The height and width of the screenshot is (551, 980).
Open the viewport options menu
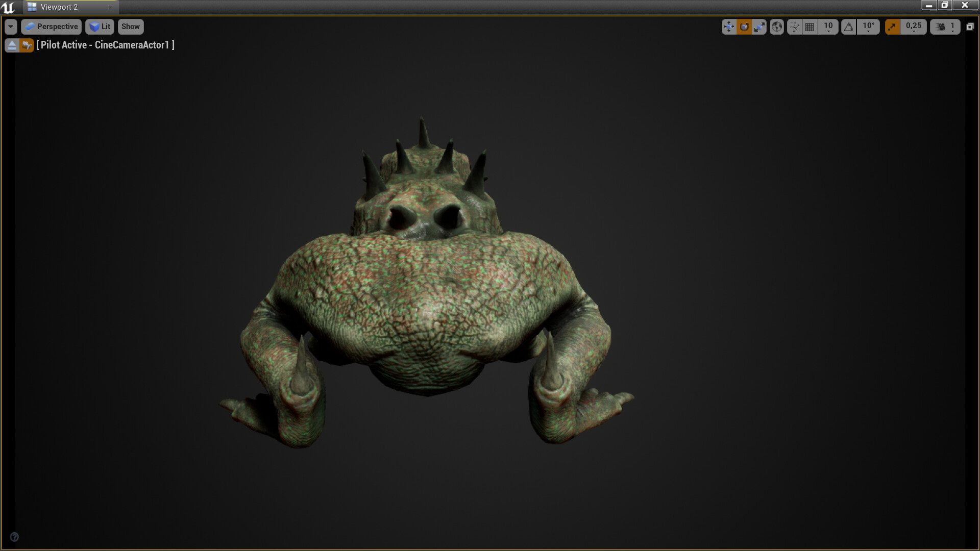[x=10, y=27]
